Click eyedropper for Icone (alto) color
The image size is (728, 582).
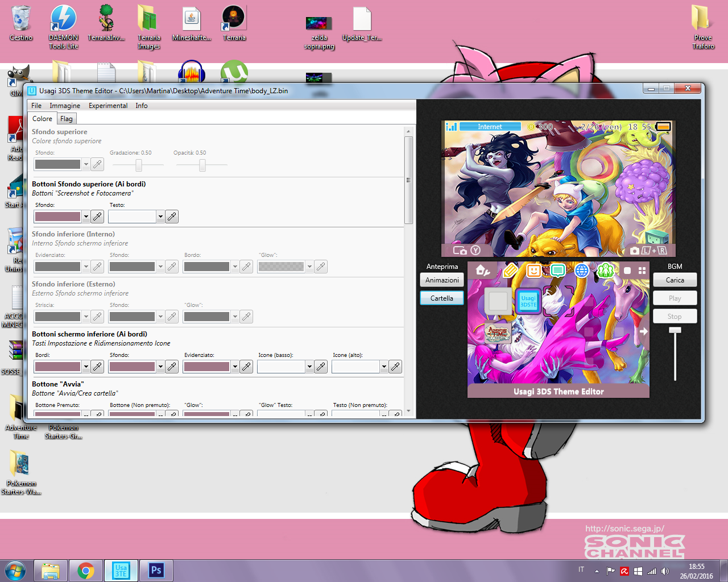click(395, 367)
